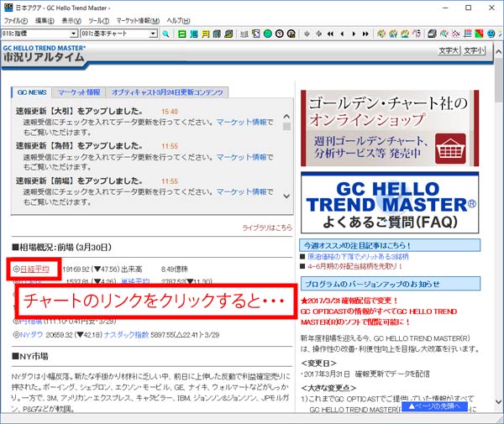This screenshot has height=424, width=504.
Task: Open the ツール(T) menu
Action: click(x=98, y=21)
